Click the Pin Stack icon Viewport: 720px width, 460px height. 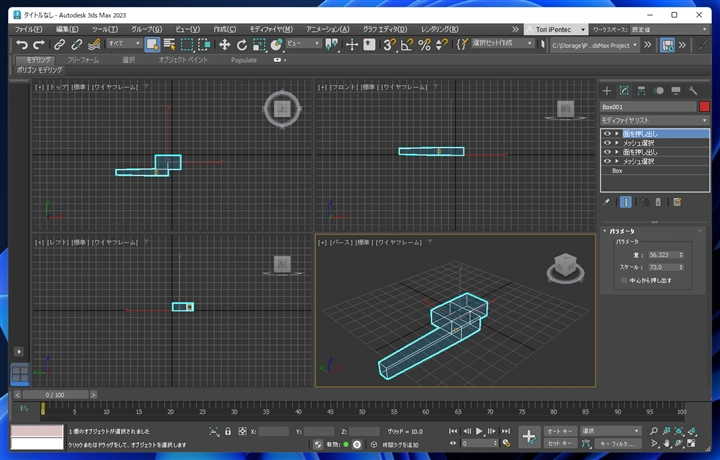tap(607, 202)
